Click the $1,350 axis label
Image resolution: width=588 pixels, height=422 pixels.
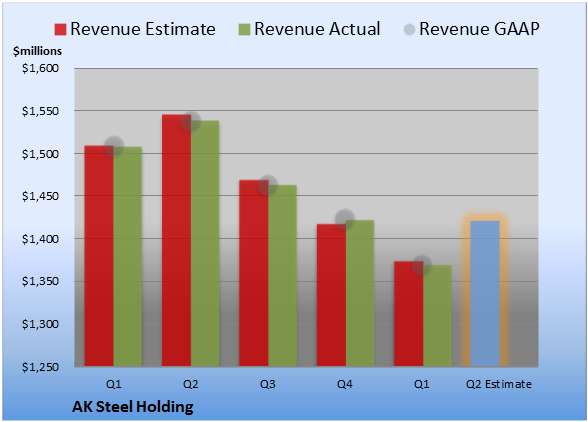click(x=40, y=281)
